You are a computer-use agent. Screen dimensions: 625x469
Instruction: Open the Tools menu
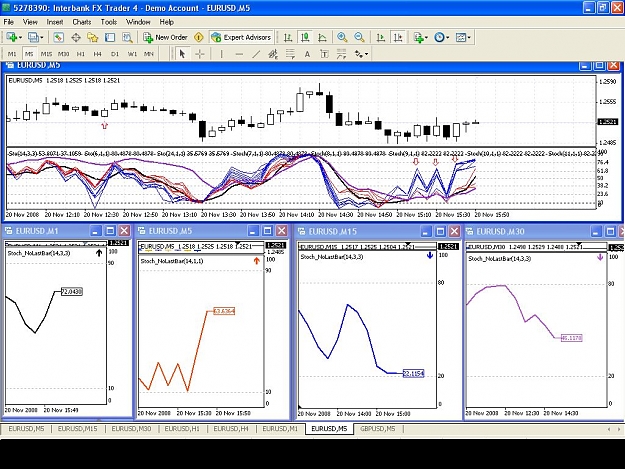pyautogui.click(x=108, y=22)
